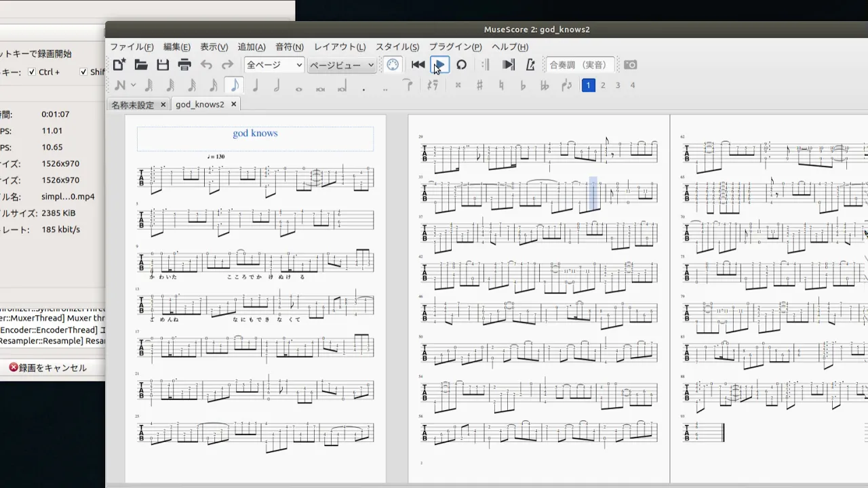This screenshot has height=488, width=868.
Task: Apply natural accidental
Action: coord(501,85)
